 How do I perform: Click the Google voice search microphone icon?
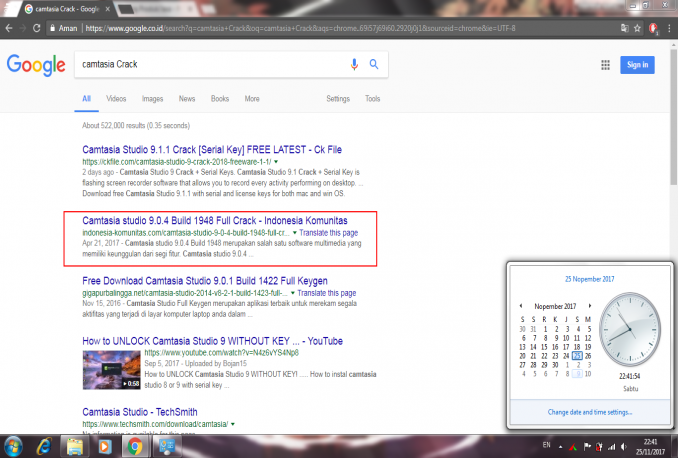(x=354, y=65)
